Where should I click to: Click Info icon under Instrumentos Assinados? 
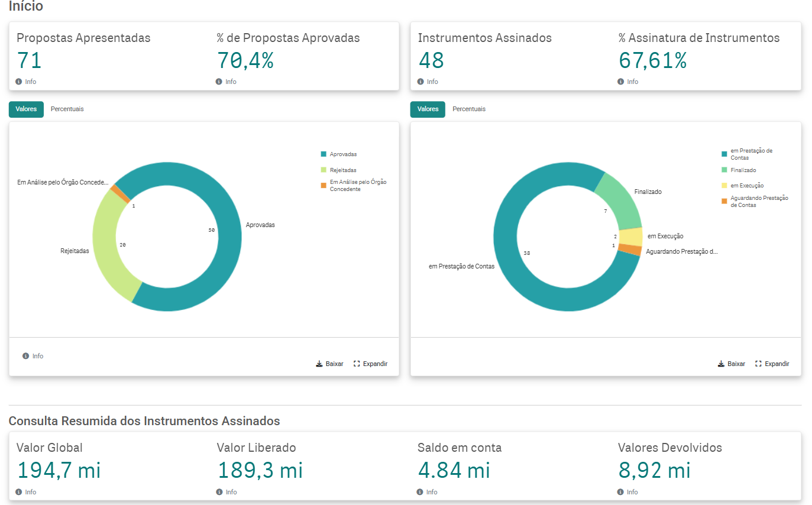[420, 82]
